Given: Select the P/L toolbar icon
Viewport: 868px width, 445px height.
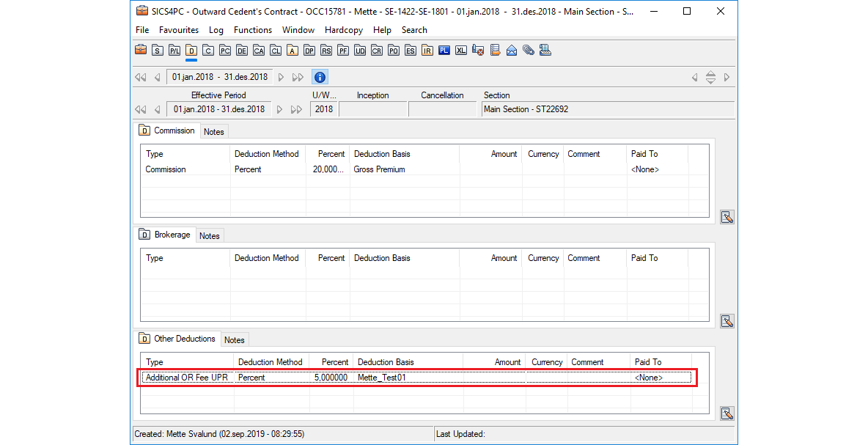Looking at the screenshot, I should (x=174, y=51).
